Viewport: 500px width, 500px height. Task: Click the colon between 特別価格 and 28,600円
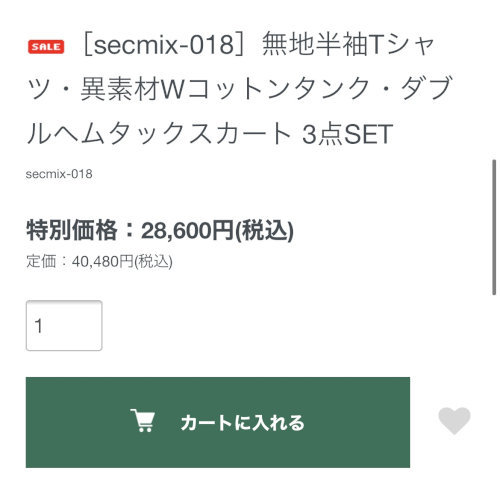(129, 231)
